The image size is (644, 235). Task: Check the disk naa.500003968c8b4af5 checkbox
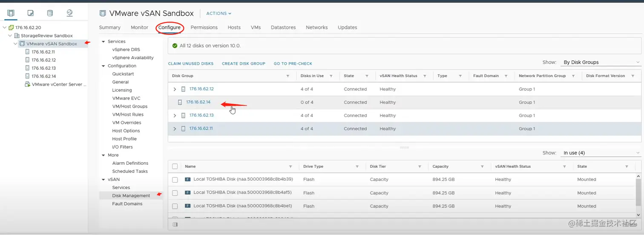175,193
